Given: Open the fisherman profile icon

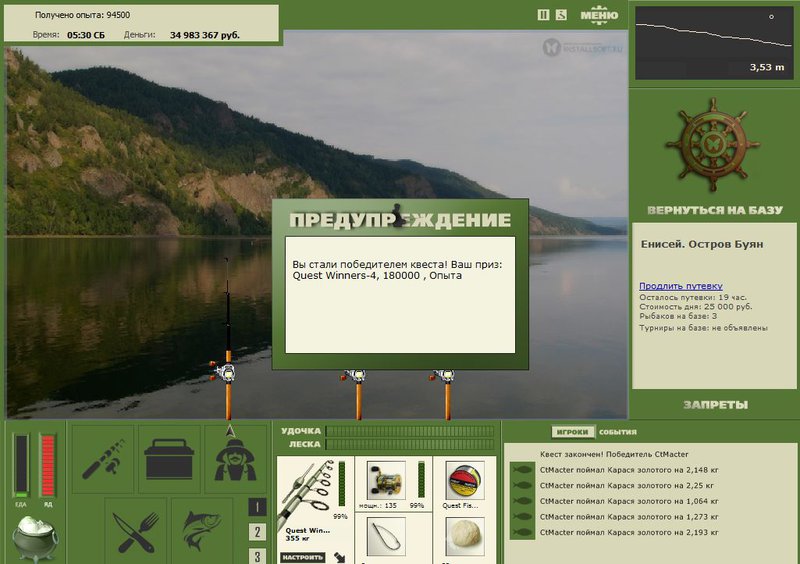Looking at the screenshot, I should (235, 459).
